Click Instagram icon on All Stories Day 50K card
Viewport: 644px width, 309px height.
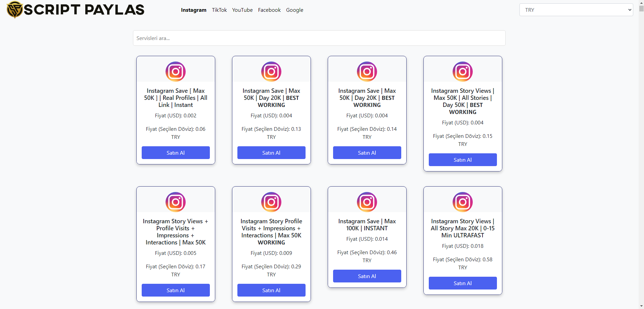point(463,72)
